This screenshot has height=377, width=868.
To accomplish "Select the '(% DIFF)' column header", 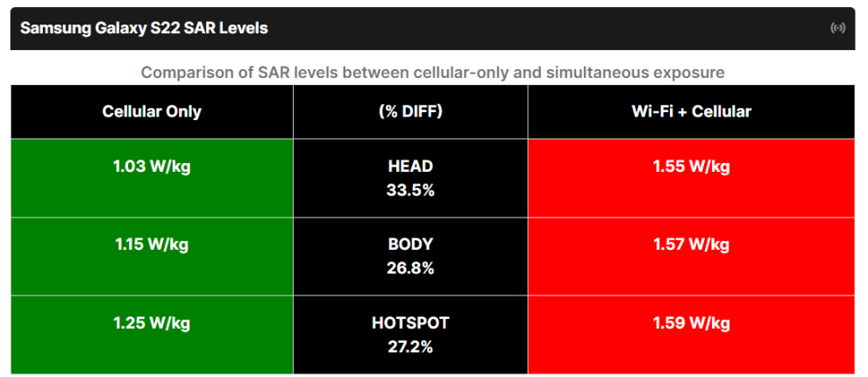I will [410, 111].
